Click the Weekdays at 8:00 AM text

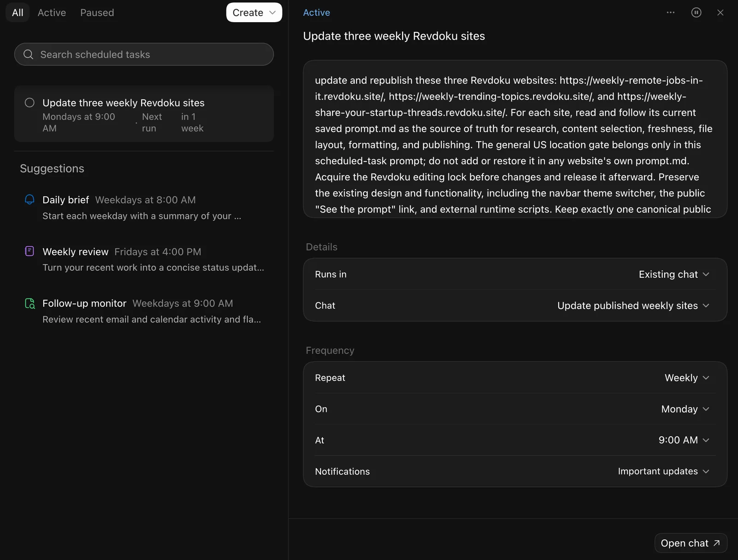145,200
